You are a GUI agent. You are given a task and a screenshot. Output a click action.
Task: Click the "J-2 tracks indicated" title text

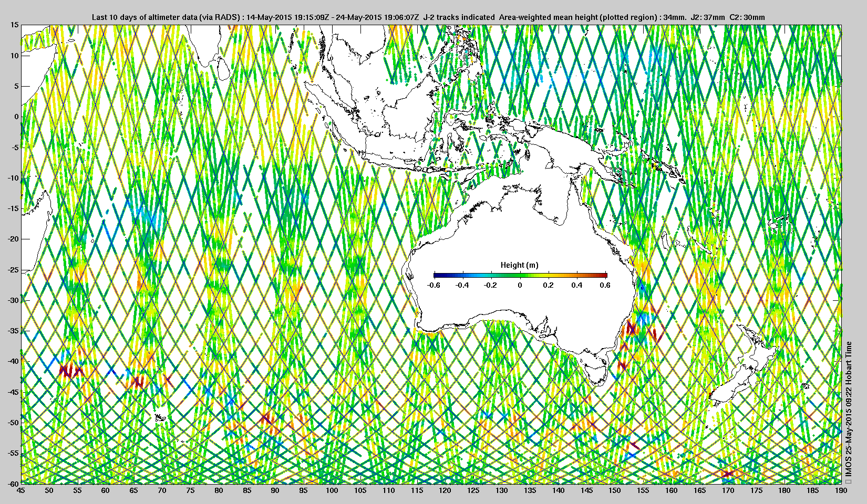pos(459,17)
